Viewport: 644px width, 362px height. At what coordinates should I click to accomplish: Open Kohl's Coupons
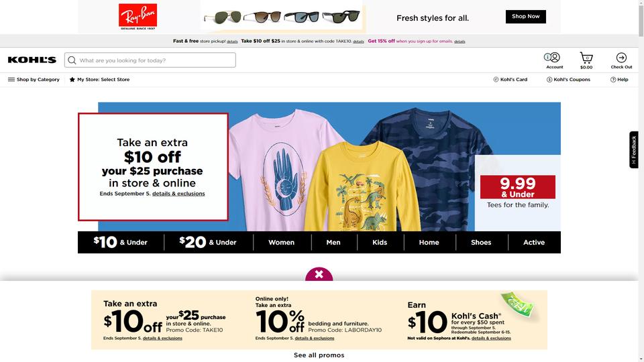tap(568, 80)
